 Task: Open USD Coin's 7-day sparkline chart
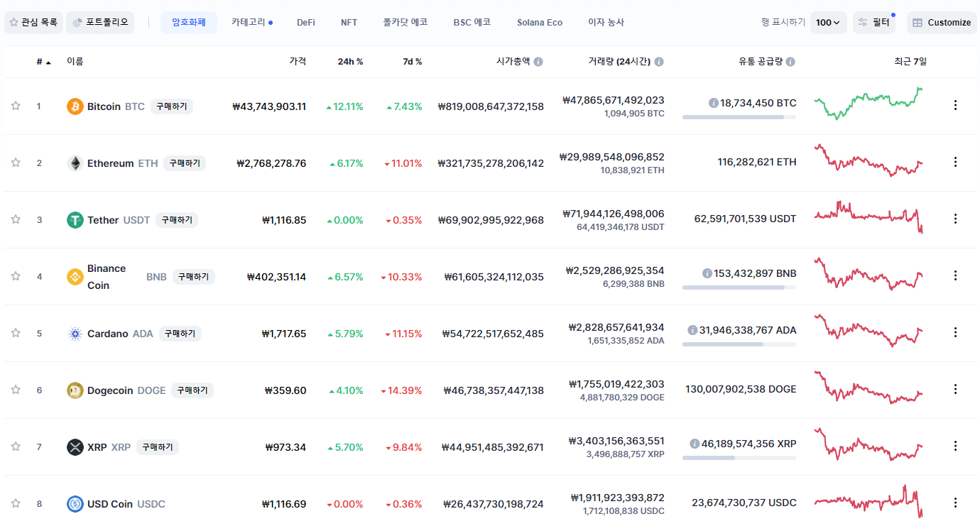coord(868,501)
